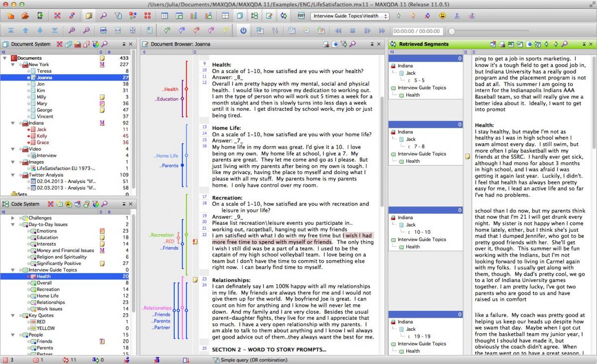Open the Interview Guide Topics\Health code dropdown
The width and height of the screenshot is (597, 364).
[350, 16]
